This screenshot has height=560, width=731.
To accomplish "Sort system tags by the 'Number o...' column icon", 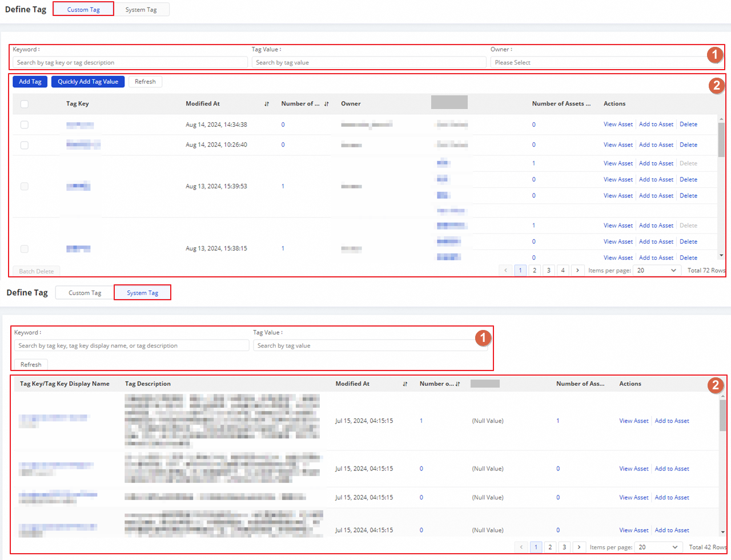I will click(x=457, y=384).
